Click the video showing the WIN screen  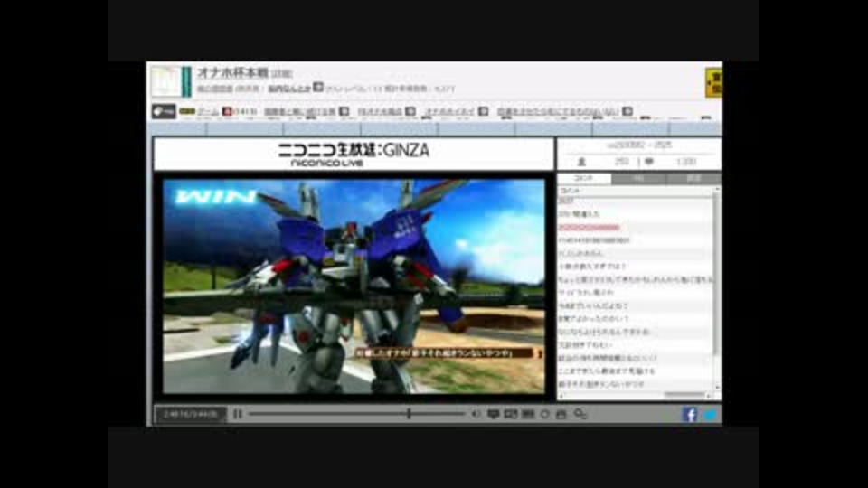coord(354,286)
